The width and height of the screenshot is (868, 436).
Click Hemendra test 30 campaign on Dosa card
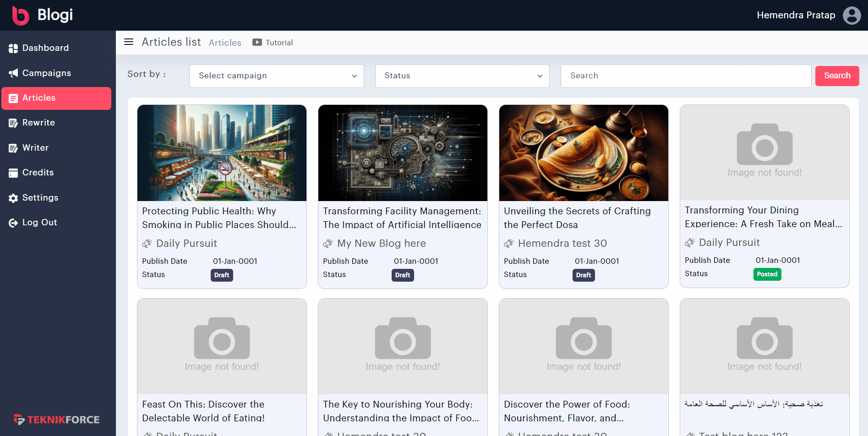click(x=562, y=244)
